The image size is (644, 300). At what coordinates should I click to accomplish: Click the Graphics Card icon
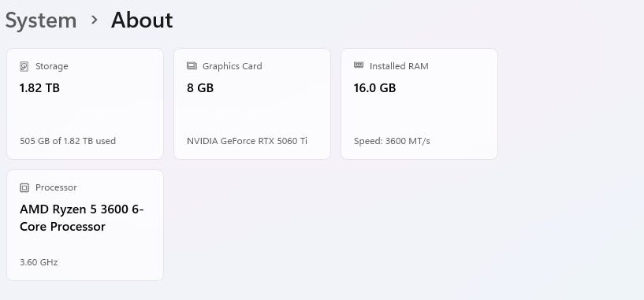coord(192,65)
